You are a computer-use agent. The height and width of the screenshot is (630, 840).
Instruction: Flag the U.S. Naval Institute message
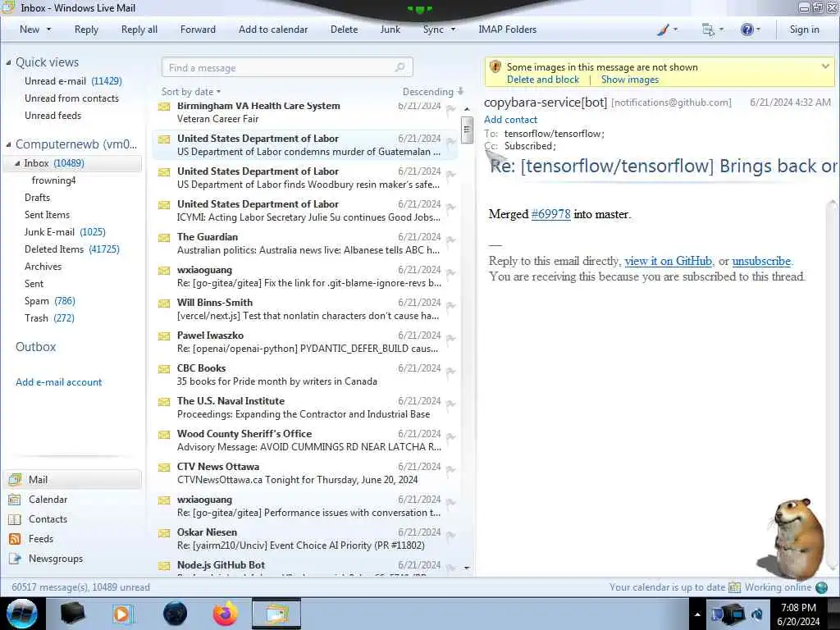pyautogui.click(x=450, y=404)
